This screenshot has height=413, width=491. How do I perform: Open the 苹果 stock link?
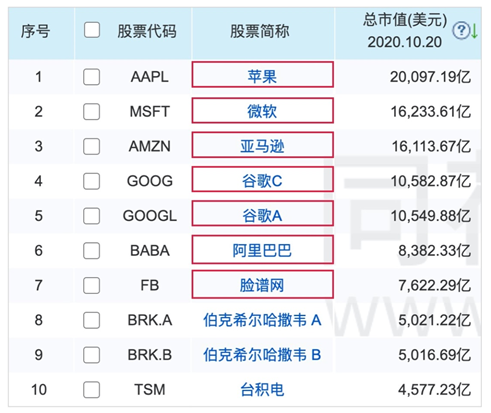(x=262, y=77)
